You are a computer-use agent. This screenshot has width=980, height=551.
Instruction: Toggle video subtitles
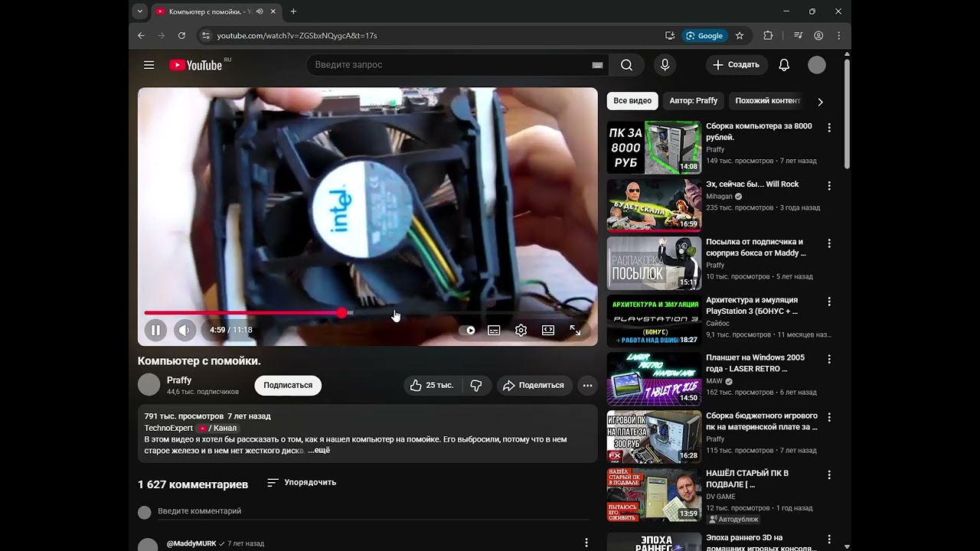(494, 330)
